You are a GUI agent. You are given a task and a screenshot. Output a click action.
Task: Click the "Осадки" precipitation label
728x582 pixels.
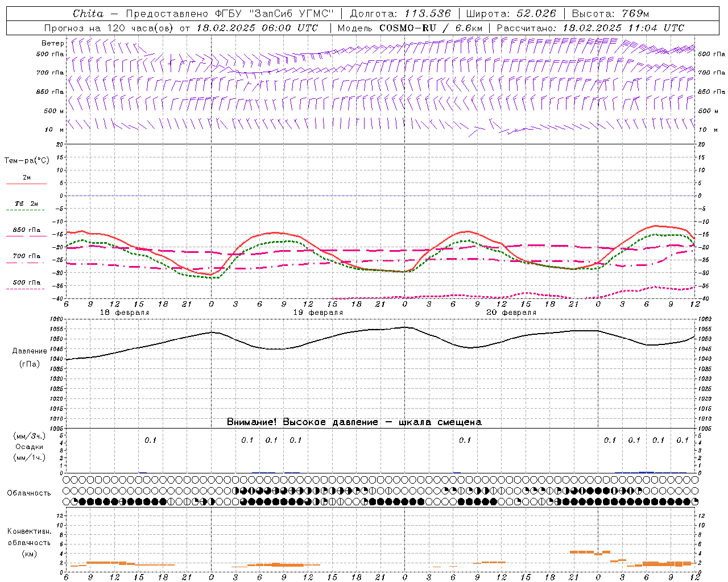(x=30, y=447)
